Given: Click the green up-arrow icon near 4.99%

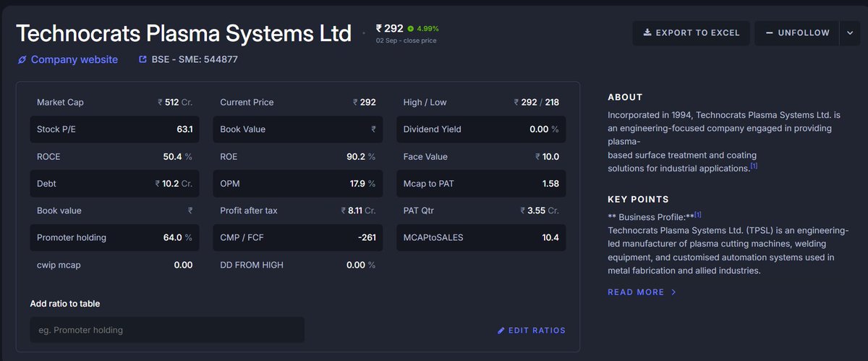Looking at the screenshot, I should point(411,29).
